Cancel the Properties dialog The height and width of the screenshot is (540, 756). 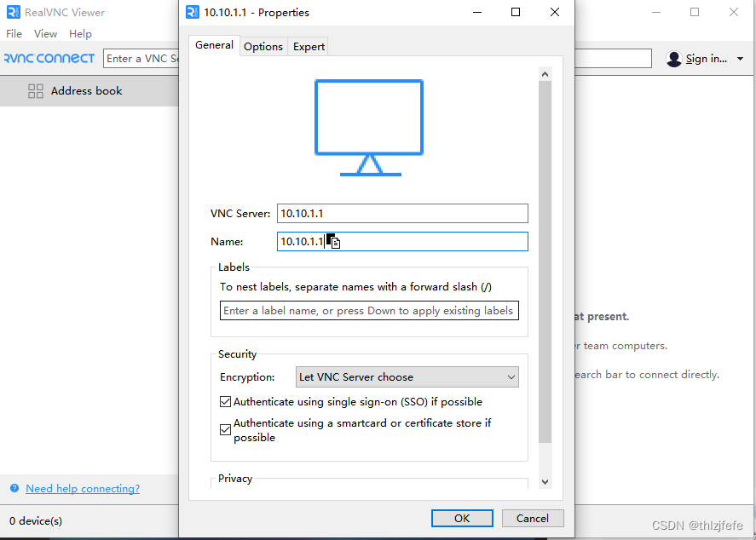point(533,519)
